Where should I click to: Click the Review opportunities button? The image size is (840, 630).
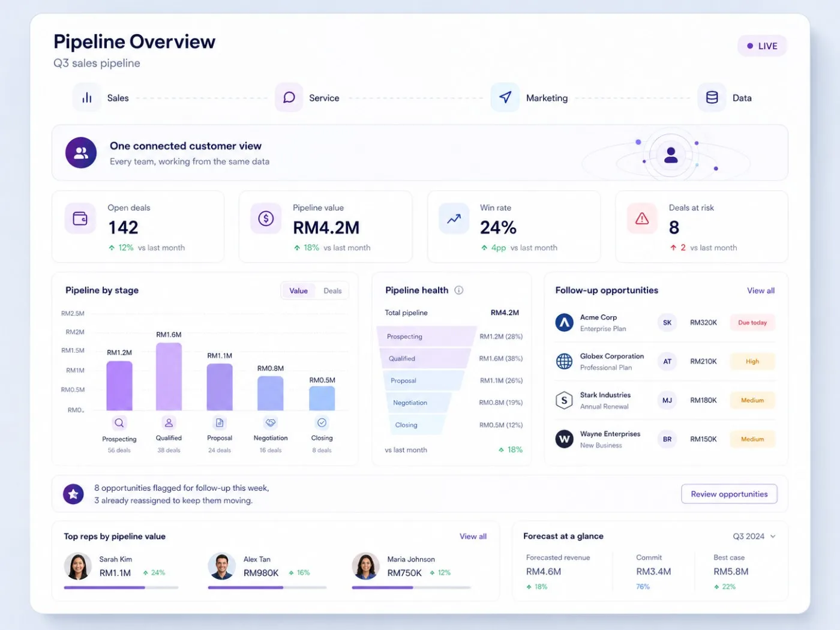pos(729,494)
